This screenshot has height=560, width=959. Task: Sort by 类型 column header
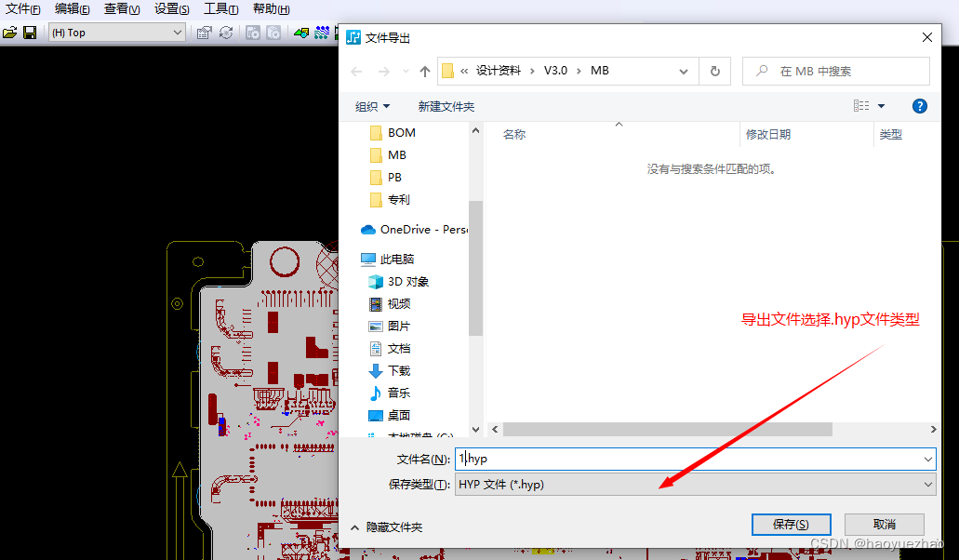click(x=890, y=135)
